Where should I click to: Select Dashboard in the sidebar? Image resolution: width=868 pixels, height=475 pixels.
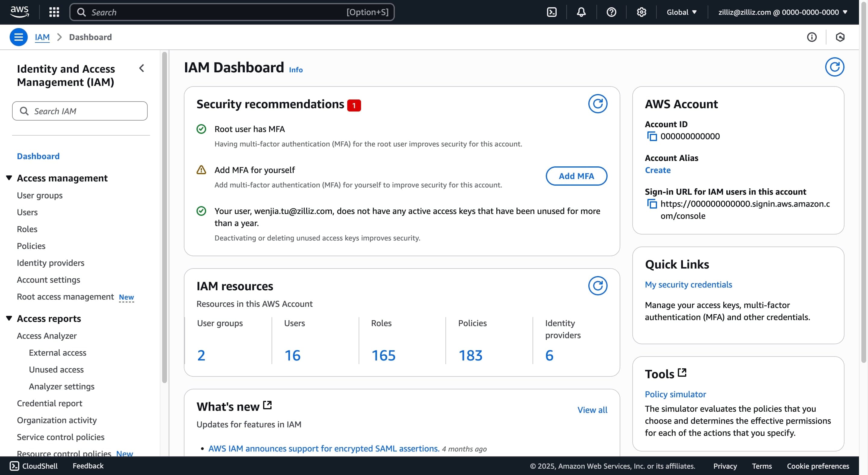click(x=38, y=156)
